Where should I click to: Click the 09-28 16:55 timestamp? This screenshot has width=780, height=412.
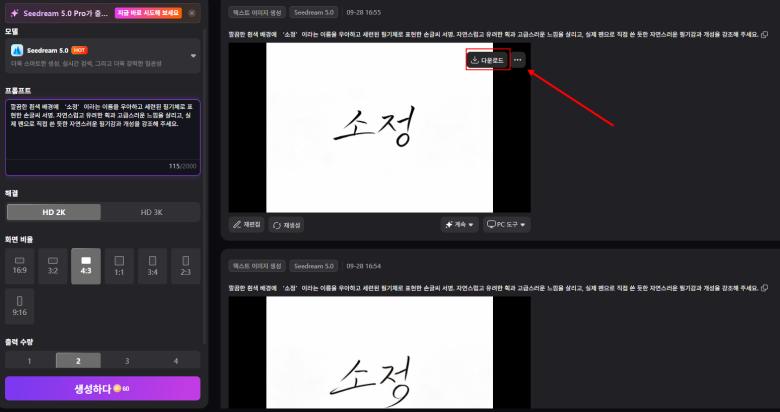364,12
